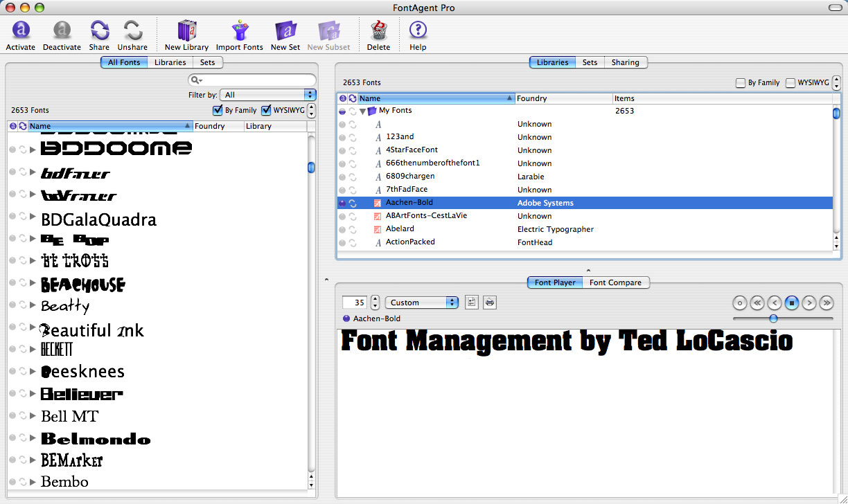Image resolution: width=848 pixels, height=504 pixels.
Task: Click the print icon in Font Player
Action: 490,303
